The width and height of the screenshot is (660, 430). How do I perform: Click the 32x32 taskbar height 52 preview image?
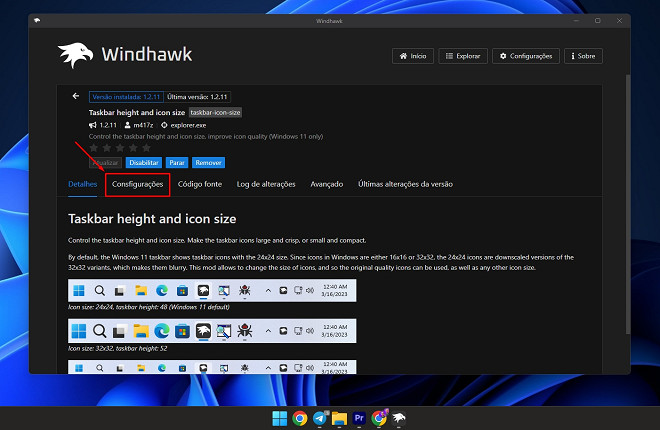click(x=212, y=331)
